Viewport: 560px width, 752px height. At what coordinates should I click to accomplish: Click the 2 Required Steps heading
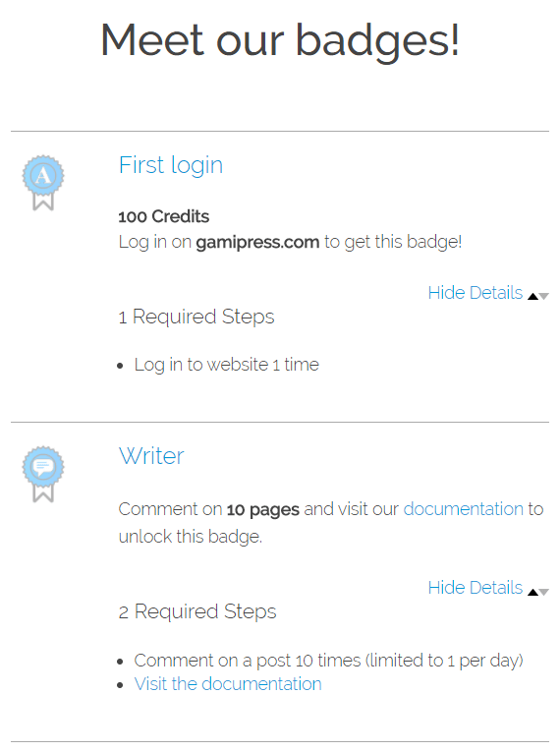[x=197, y=612]
